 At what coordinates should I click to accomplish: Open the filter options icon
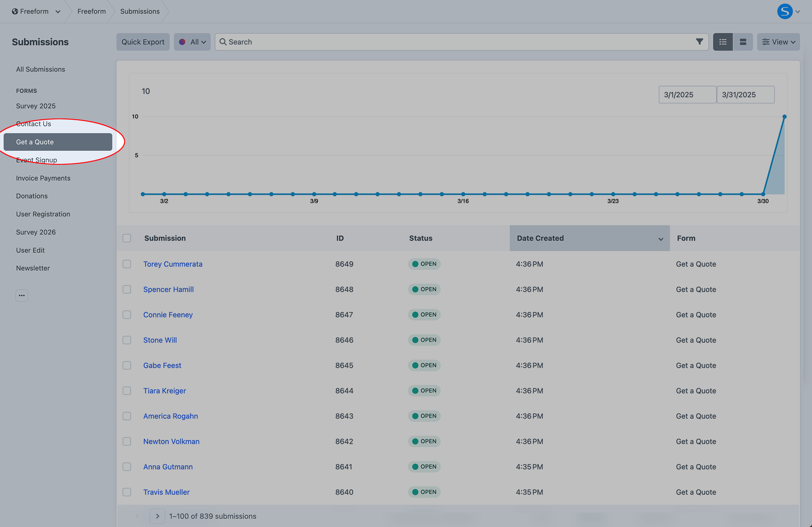[699, 41]
